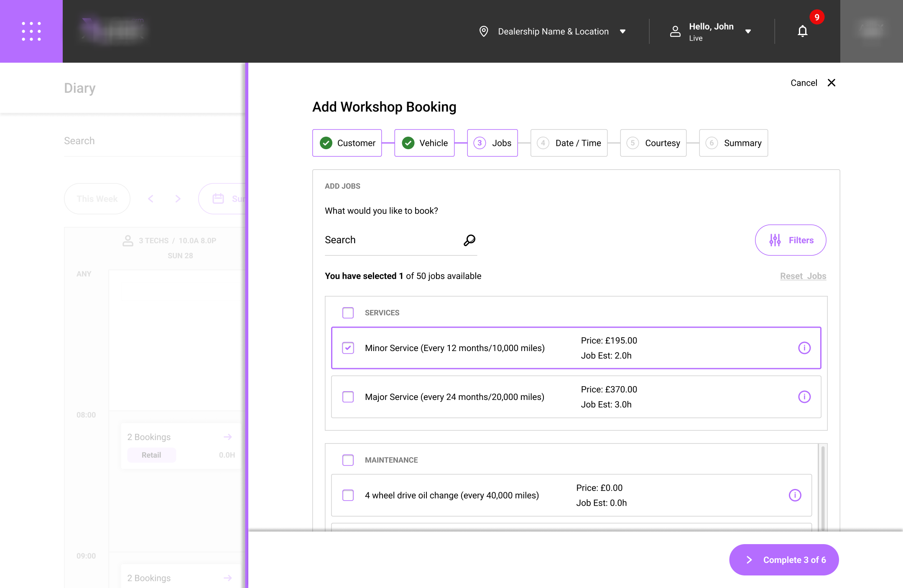Viewport: 903px width, 588px height.
Task: Click the Reset Jobs link
Action: (803, 276)
